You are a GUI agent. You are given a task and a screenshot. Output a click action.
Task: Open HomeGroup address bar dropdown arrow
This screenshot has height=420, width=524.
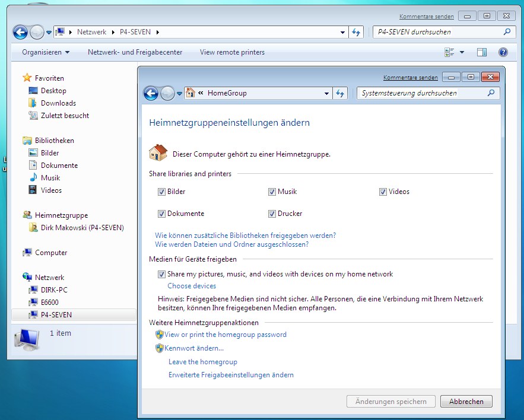(x=326, y=94)
